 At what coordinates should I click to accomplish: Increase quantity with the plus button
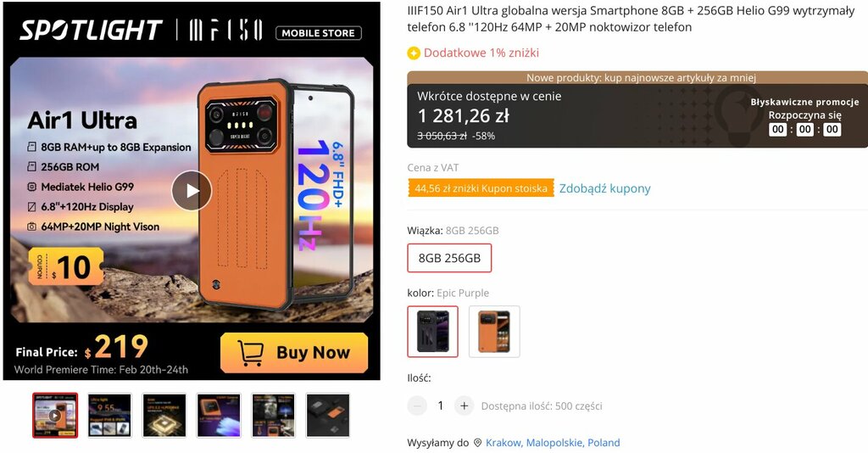point(464,406)
